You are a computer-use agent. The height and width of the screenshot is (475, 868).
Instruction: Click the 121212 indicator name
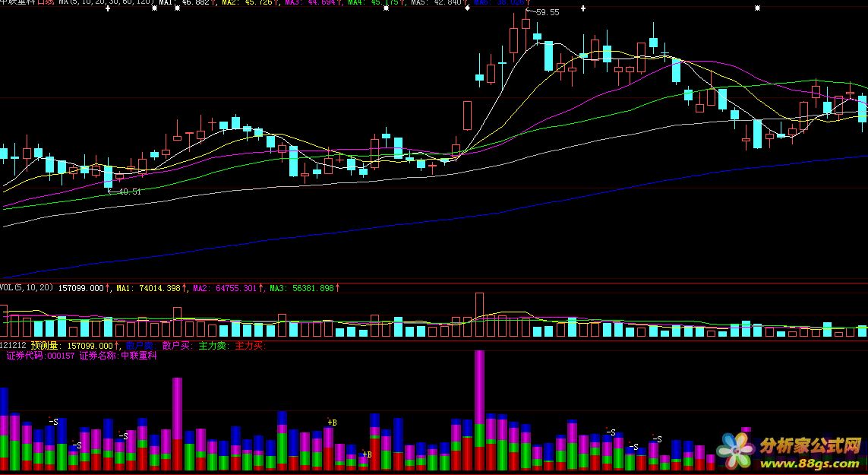click(x=13, y=346)
